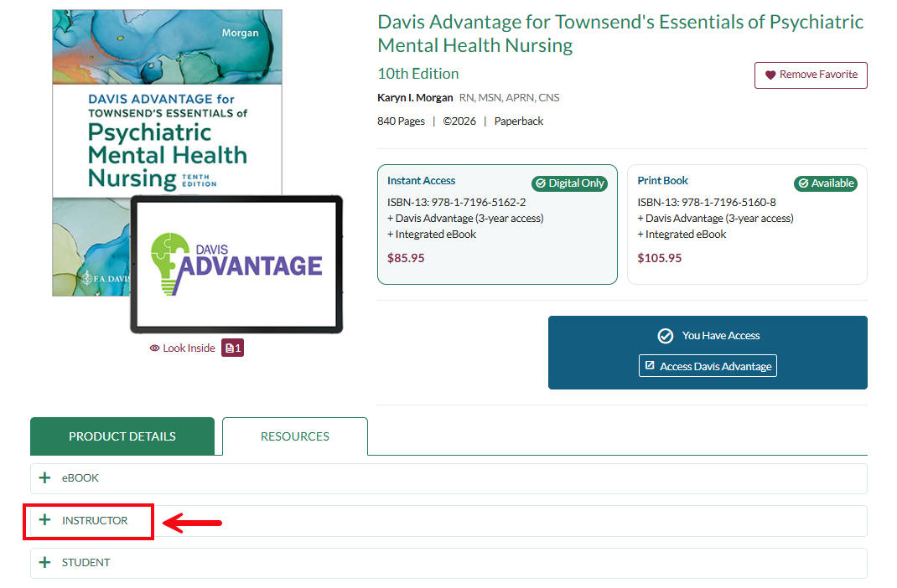Click the 840 Pages text

pyautogui.click(x=401, y=121)
